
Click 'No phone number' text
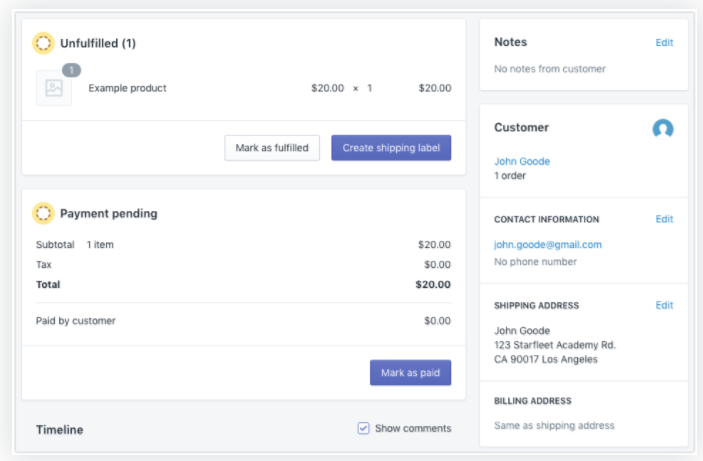[535, 262]
